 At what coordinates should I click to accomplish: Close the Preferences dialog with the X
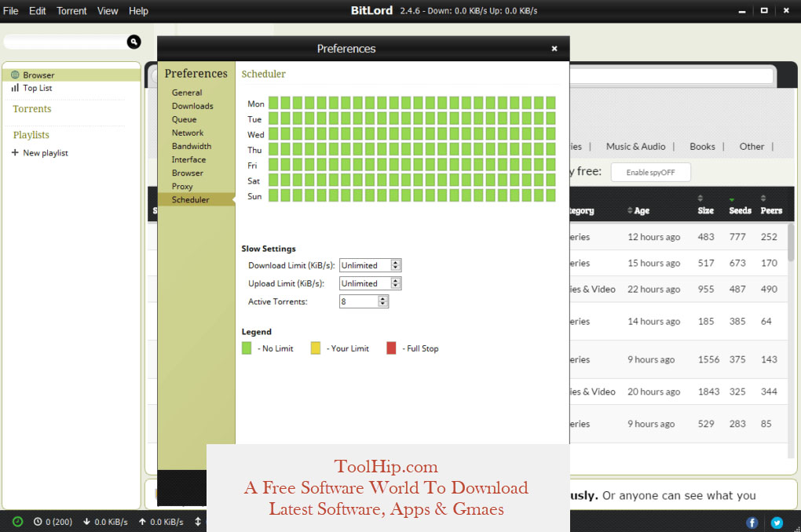[554, 49]
